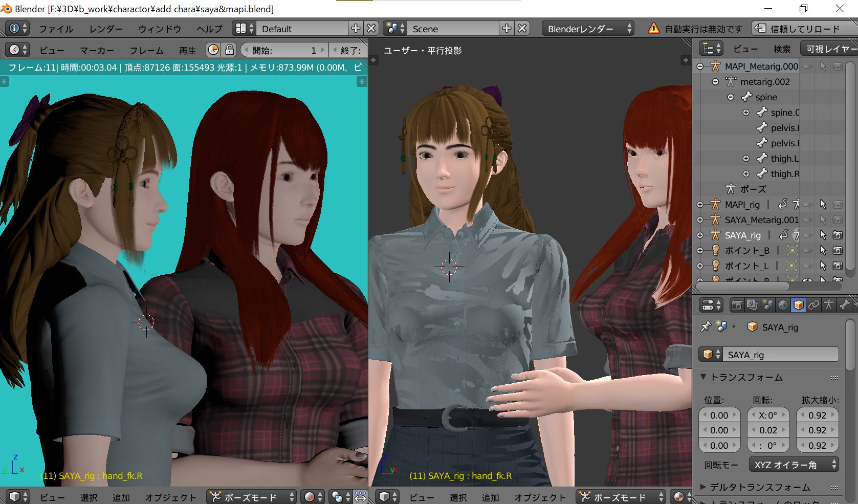The height and width of the screenshot is (504, 858).
Task: Click the add screen layout plus button
Action: click(356, 29)
